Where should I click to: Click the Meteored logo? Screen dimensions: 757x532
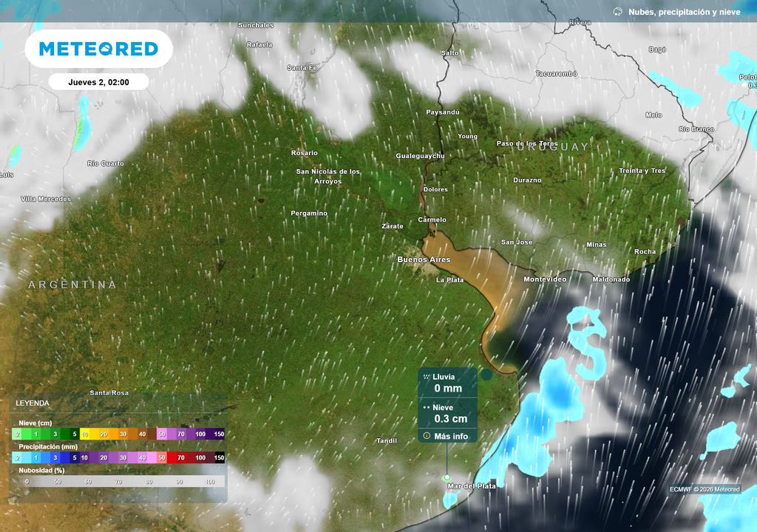pos(98,49)
